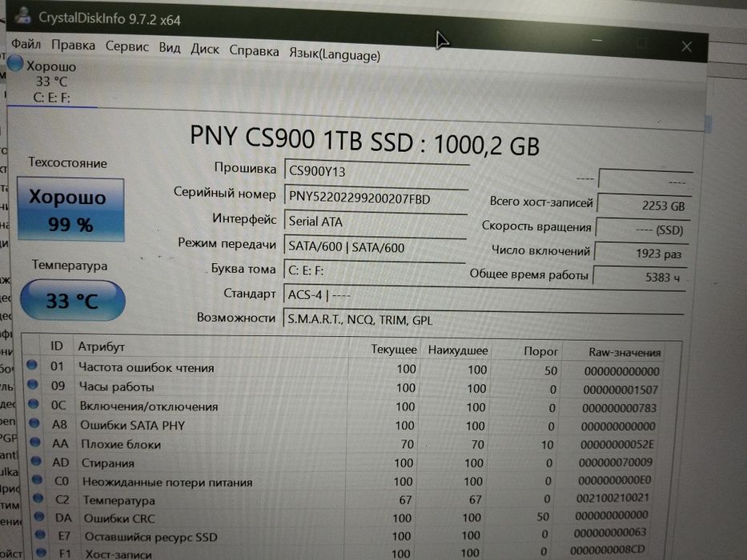Viewport: 747px width, 560px height.
Task: Click status dot for attribute C0
Action: [x=38, y=479]
